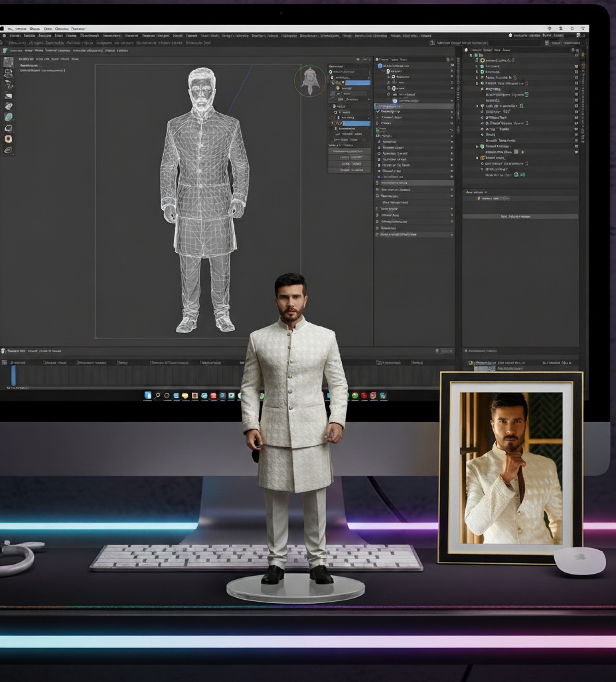Click the yellow trophy-shaped icon in the outliner tree

tap(482, 106)
